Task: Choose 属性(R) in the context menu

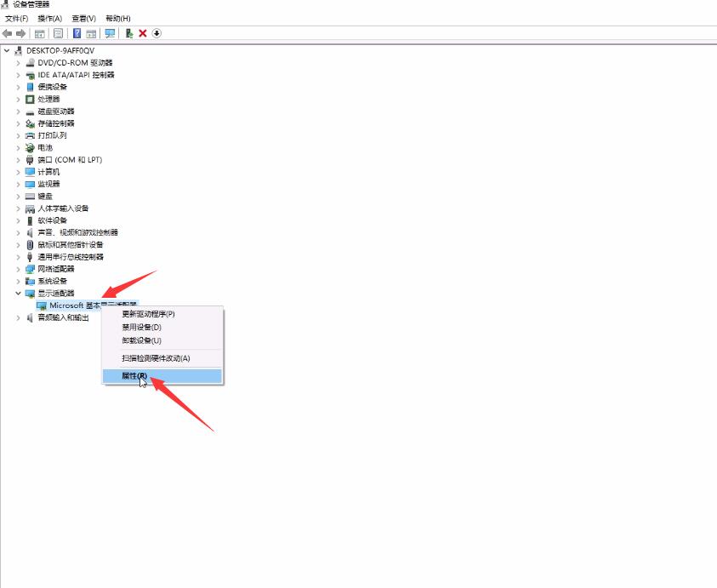Action: click(x=162, y=376)
